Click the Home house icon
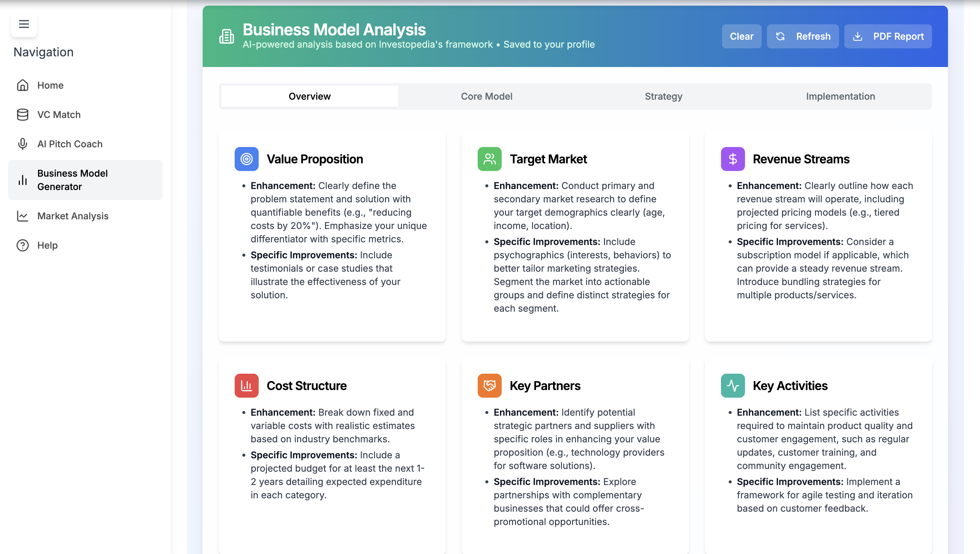The image size is (980, 554). 23,85
